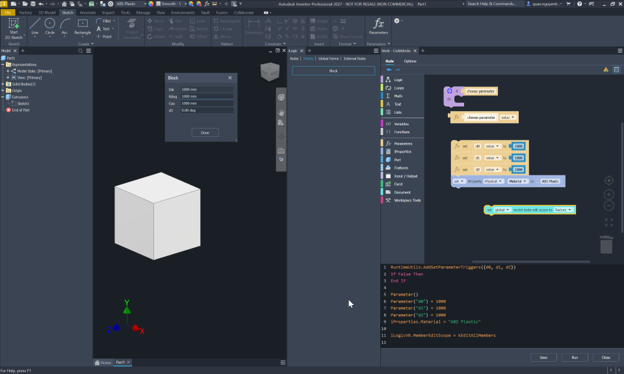Select the Circle sketch tool
The image size is (624, 374).
pos(50,27)
